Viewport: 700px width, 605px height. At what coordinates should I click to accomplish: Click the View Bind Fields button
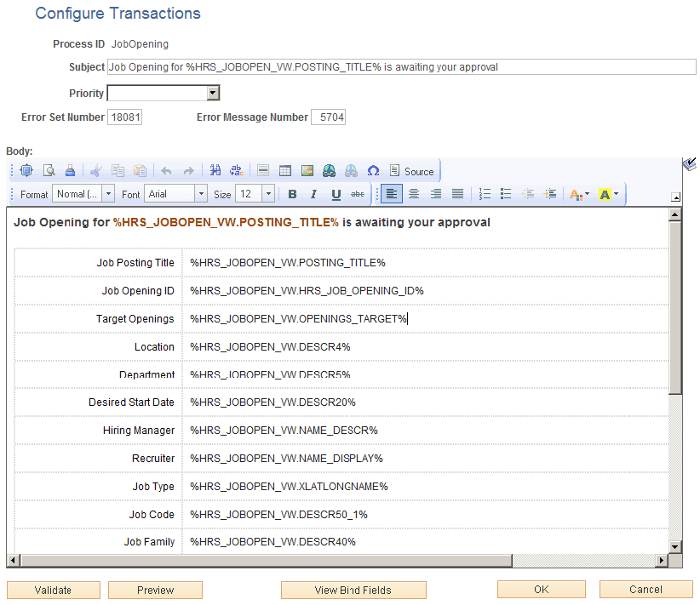pyautogui.click(x=353, y=589)
